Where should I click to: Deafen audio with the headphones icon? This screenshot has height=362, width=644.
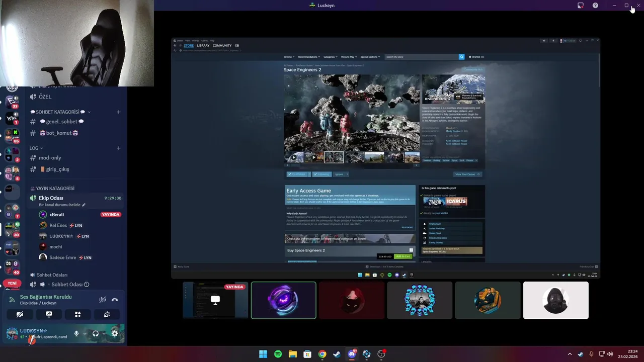click(x=96, y=333)
